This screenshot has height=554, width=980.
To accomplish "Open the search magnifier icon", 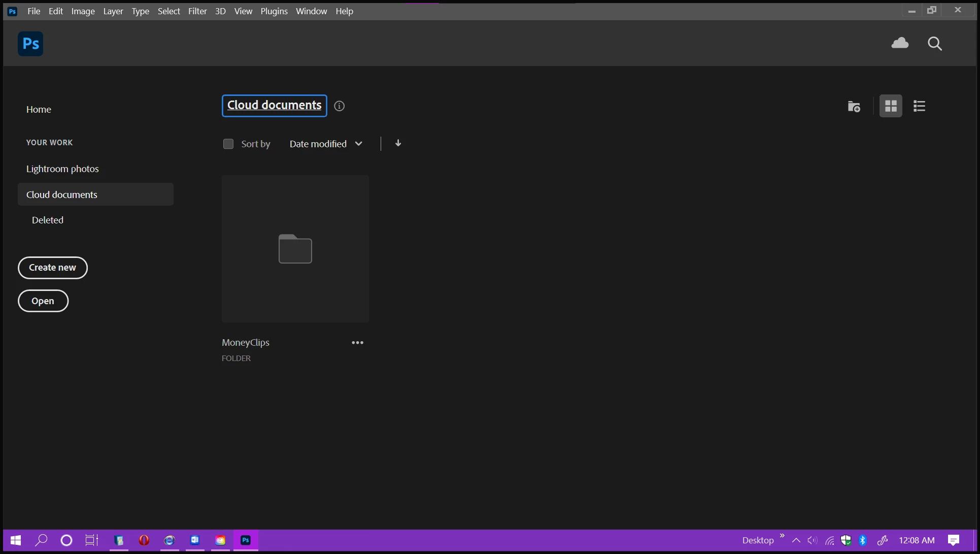I will (x=934, y=44).
